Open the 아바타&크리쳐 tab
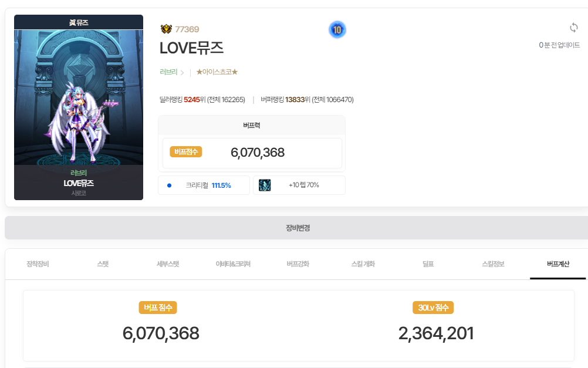The height and width of the screenshot is (368, 588). pos(233,264)
